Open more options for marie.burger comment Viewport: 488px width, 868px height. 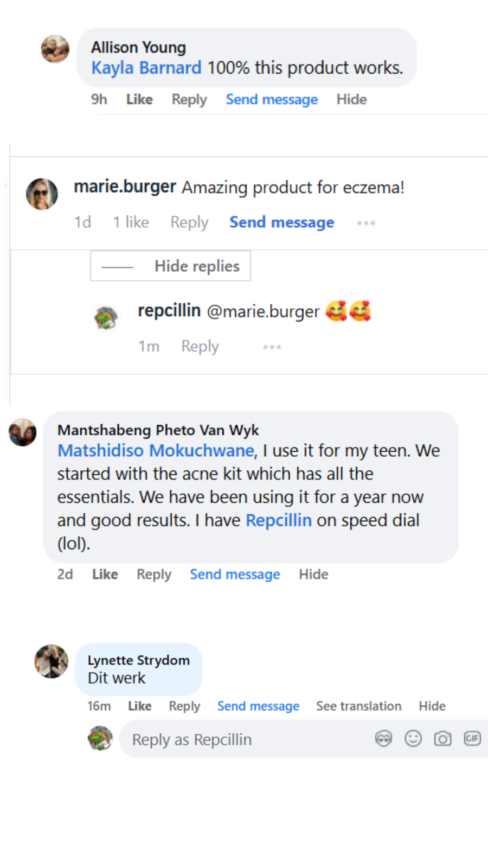coord(366,223)
